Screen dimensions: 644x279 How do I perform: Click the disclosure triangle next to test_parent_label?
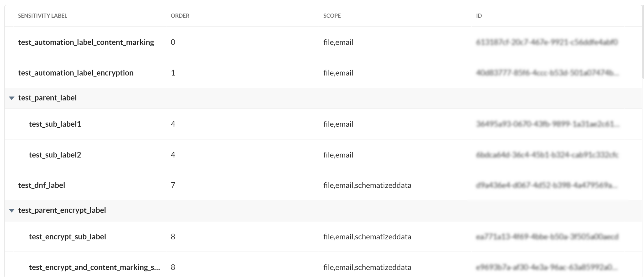pyautogui.click(x=12, y=98)
